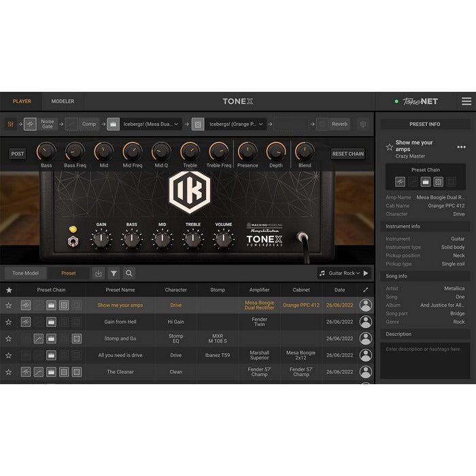Select the Tone Model tab
This screenshot has height=476, width=476.
[x=26, y=273]
